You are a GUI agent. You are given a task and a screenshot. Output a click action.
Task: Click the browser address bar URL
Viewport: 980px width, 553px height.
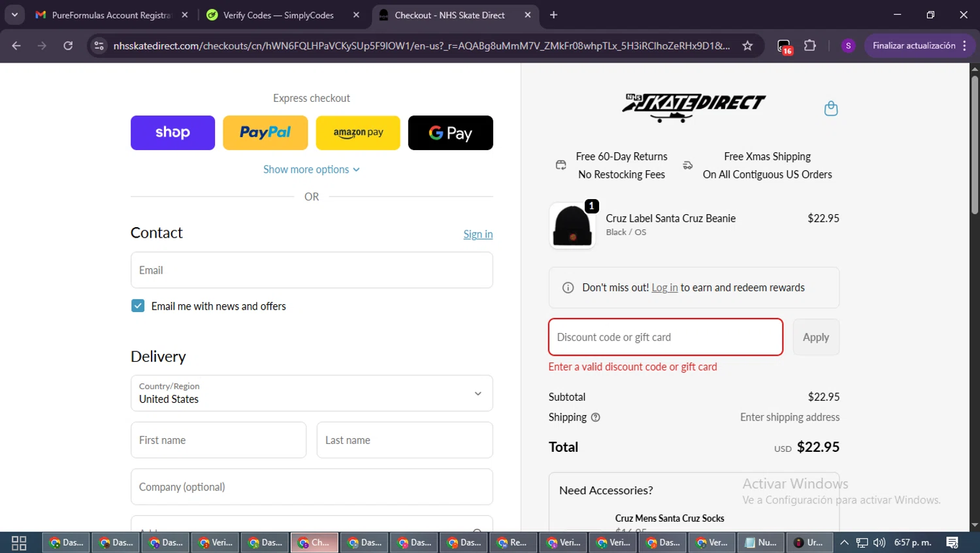[421, 46]
